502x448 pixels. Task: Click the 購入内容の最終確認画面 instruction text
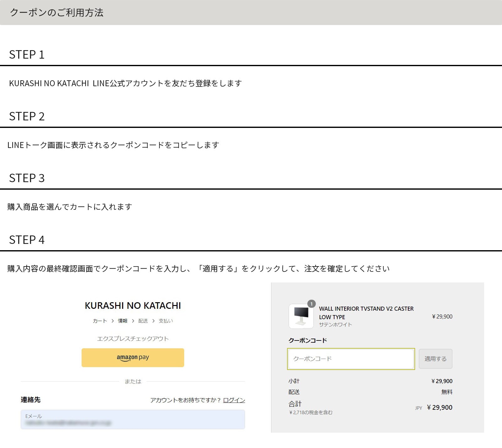coord(198,268)
